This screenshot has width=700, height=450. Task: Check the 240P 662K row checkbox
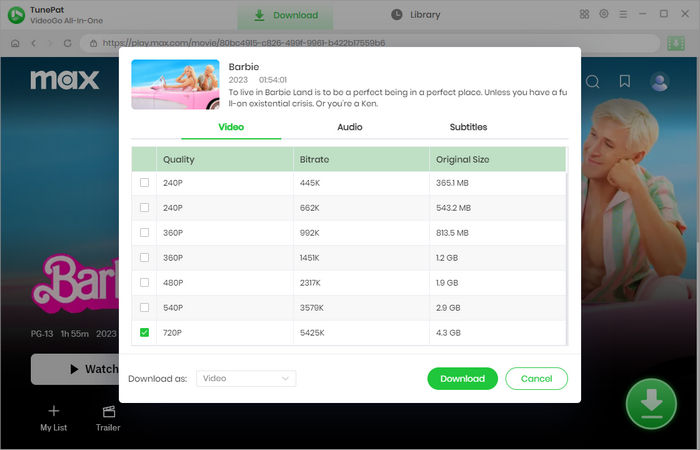click(144, 208)
